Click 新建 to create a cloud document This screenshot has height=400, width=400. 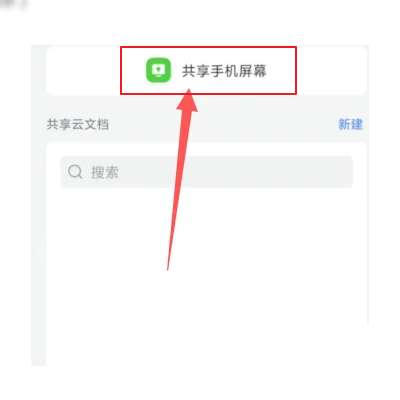pos(350,124)
